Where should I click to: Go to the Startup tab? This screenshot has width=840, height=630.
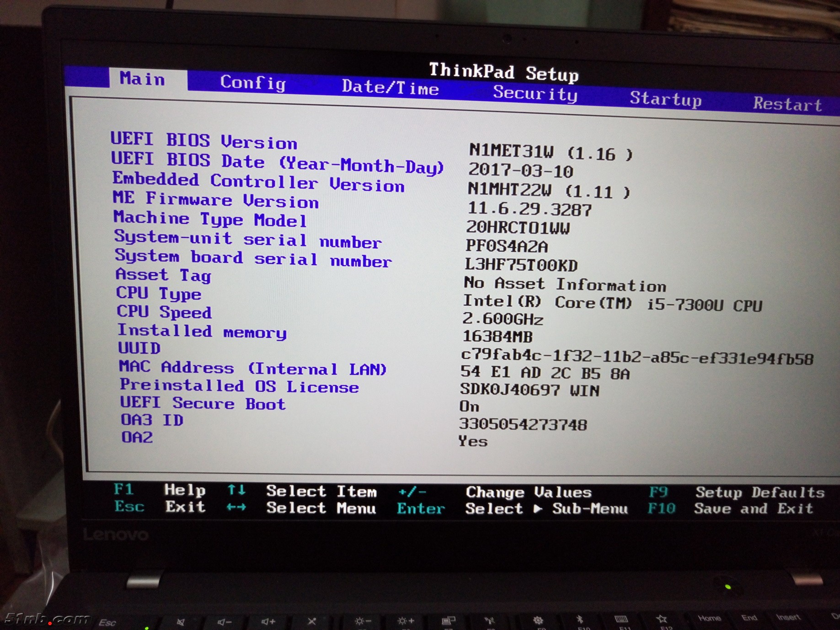point(665,99)
